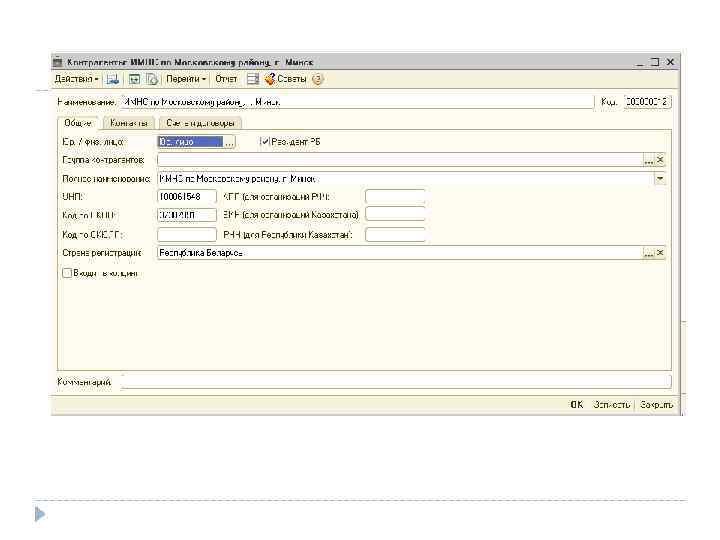
Task: Select the highlighted Юр. / физ. лицо field
Action: [x=190, y=142]
